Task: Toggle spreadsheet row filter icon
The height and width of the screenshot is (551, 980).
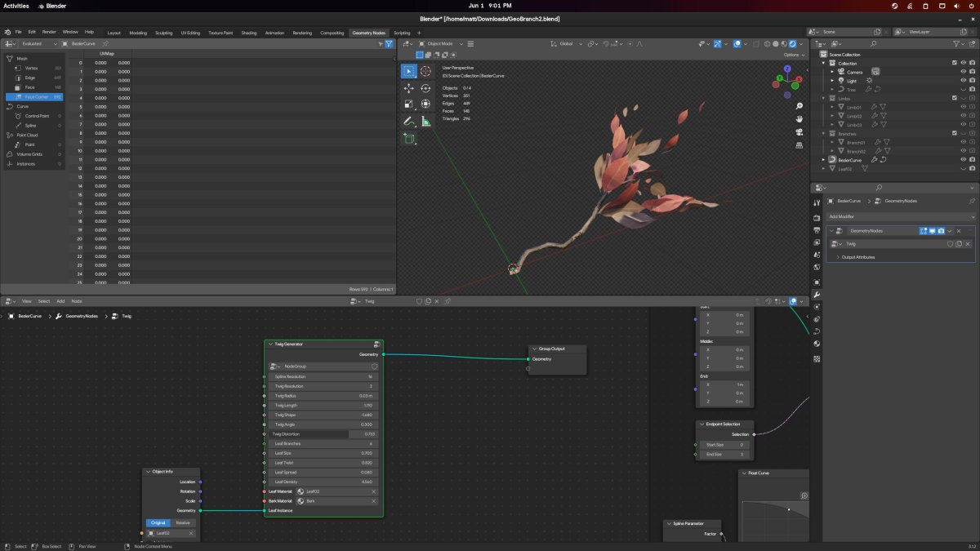Action: coord(389,43)
